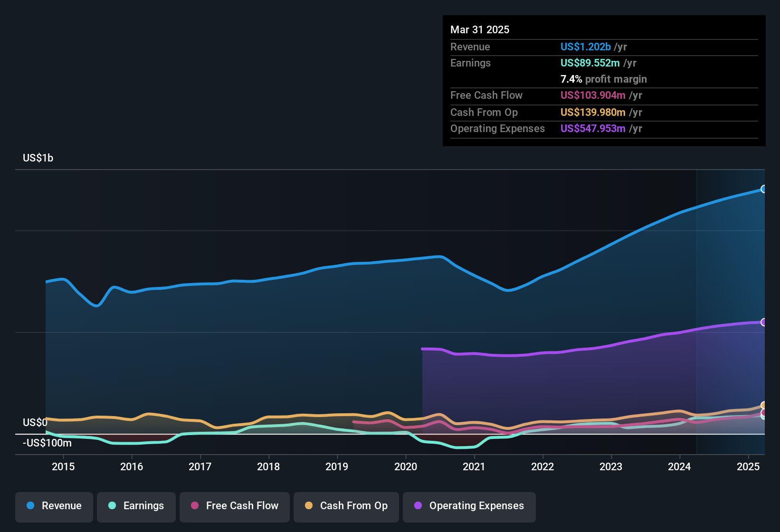Click the US$1.202b revenue value in tooltip

click(585, 47)
